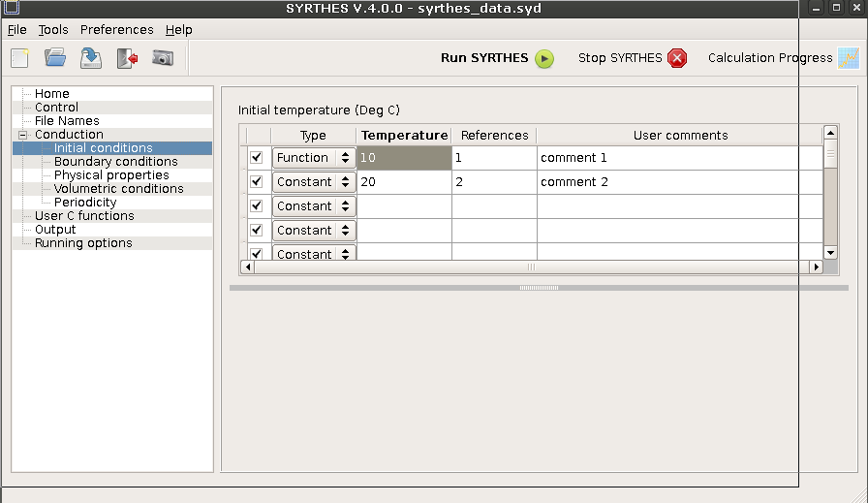Screen dimensions: 868x503
Task: Collapse the Conduction tree node
Action: pyautogui.click(x=23, y=135)
